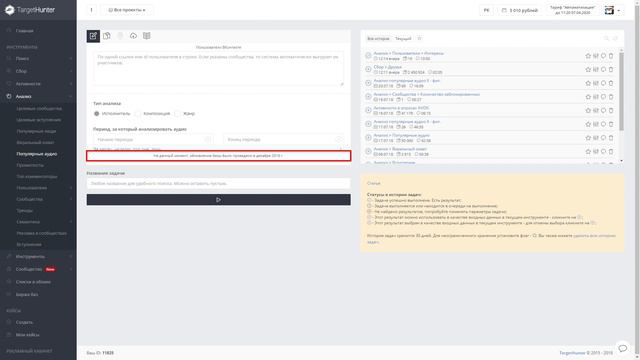Star the 'Анализ > Виральный охват' task
The width and height of the screenshot is (640, 360).
(588, 151)
